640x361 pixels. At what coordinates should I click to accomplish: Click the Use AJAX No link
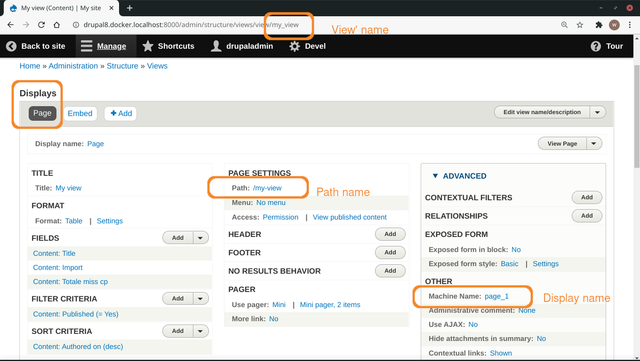coord(473,324)
